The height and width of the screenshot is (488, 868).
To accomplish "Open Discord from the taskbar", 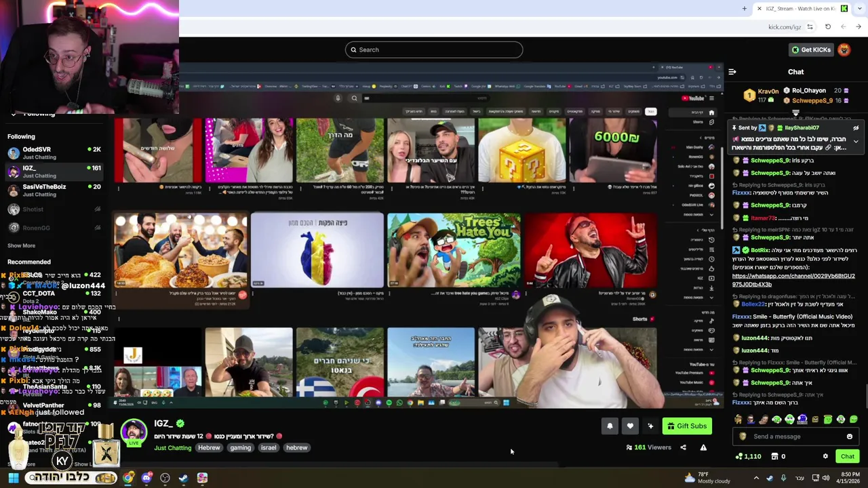I will point(146,478).
